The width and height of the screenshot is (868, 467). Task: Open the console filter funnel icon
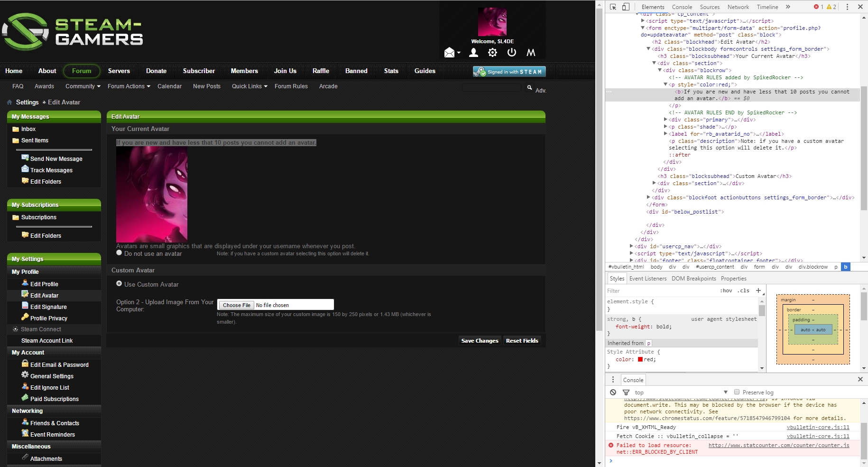(626, 392)
